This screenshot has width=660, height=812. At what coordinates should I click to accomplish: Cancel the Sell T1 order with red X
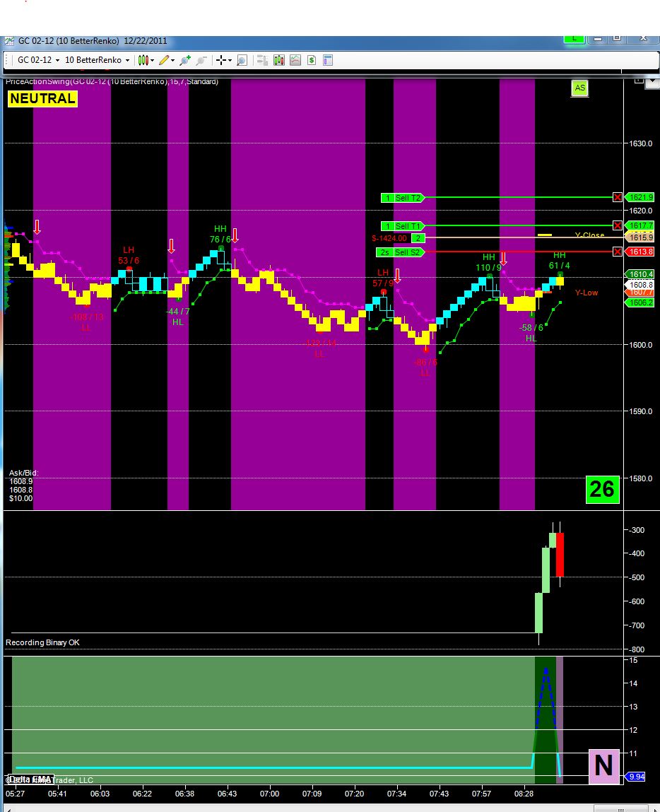click(x=617, y=225)
